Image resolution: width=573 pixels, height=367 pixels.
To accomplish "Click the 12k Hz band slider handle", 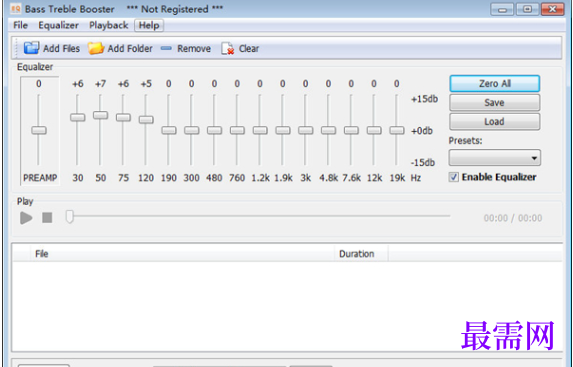I will 374,130.
